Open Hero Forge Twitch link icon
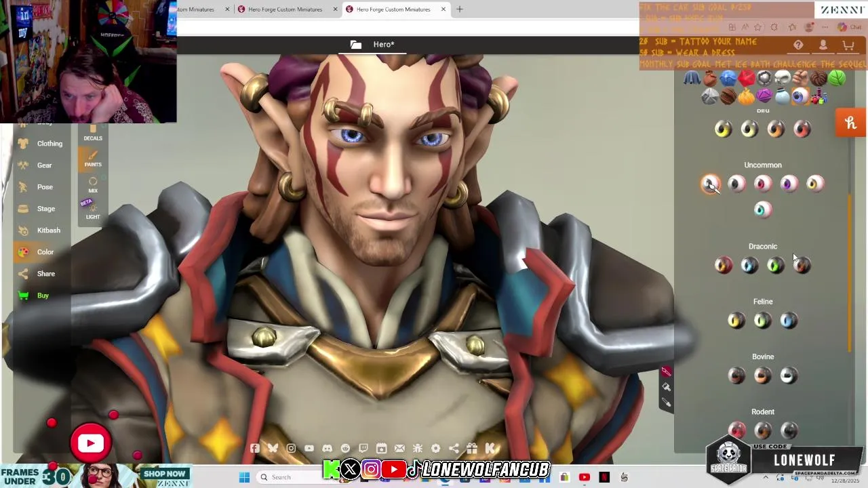 tap(363, 448)
